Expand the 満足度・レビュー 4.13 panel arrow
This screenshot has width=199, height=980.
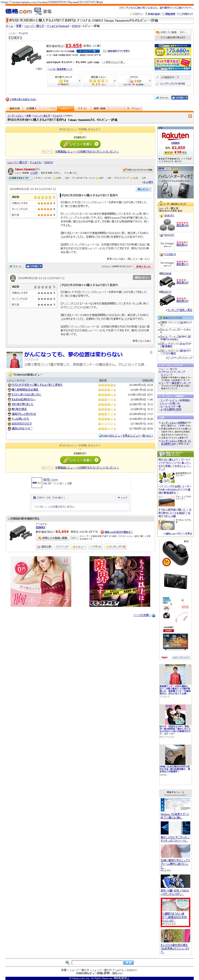[x=114, y=81]
